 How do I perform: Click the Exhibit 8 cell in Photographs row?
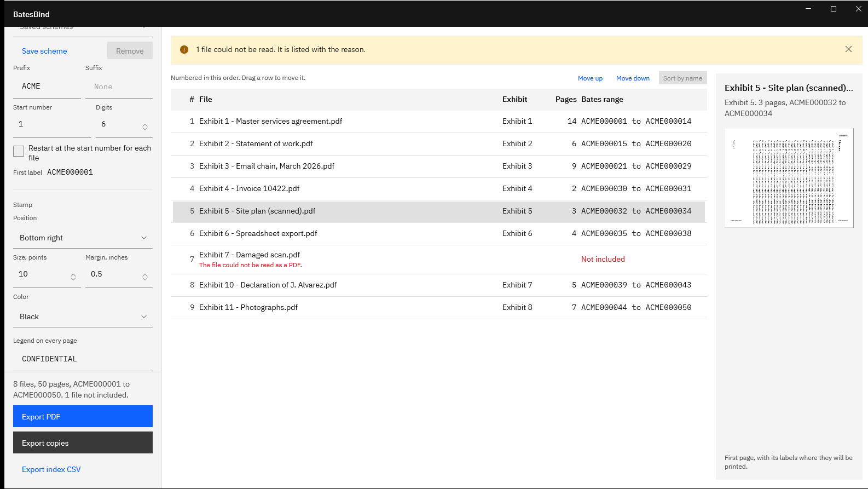pyautogui.click(x=517, y=307)
